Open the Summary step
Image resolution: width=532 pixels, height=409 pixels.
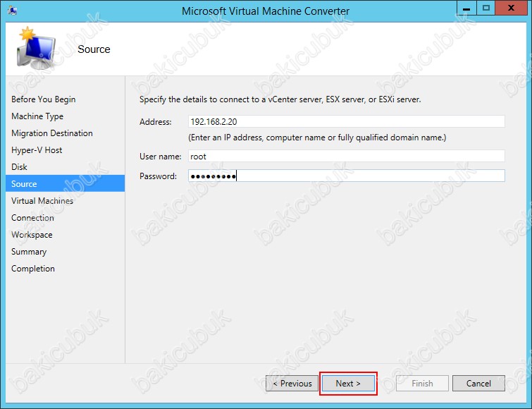(29, 252)
